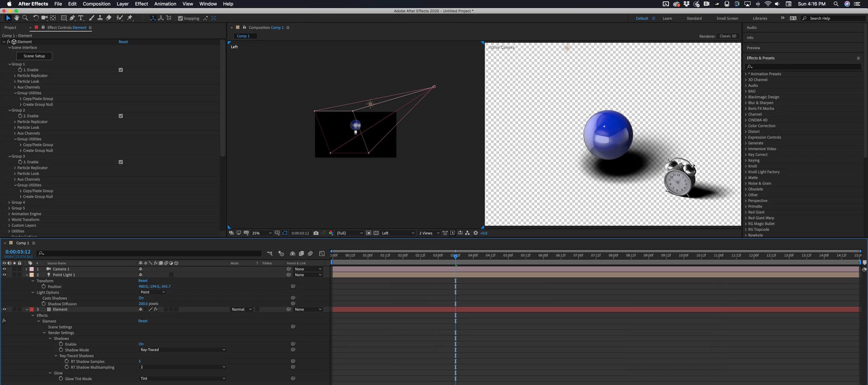Image resolution: width=868 pixels, height=385 pixels.
Task: Take a snapshot with camera icon
Action: click(316, 233)
